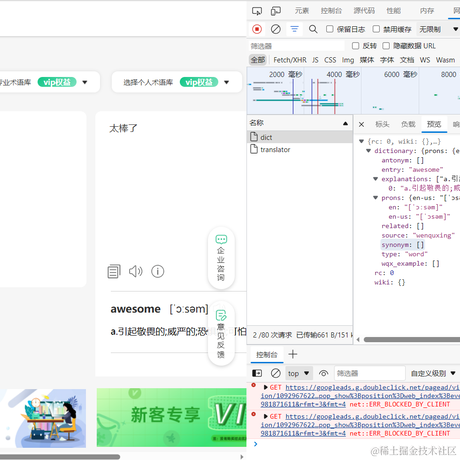Toggle 反转 filter checkbox

tap(356, 45)
